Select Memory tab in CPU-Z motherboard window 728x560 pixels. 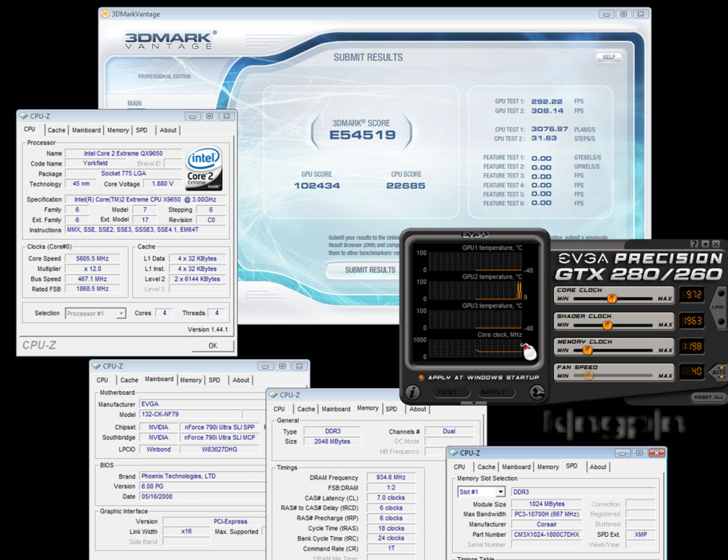click(x=191, y=380)
